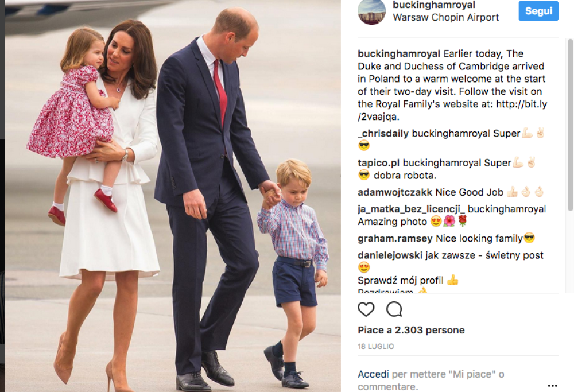Open the ja_matka_bez_licencji_ commenter profile
This screenshot has height=392, width=574.
click(x=411, y=209)
